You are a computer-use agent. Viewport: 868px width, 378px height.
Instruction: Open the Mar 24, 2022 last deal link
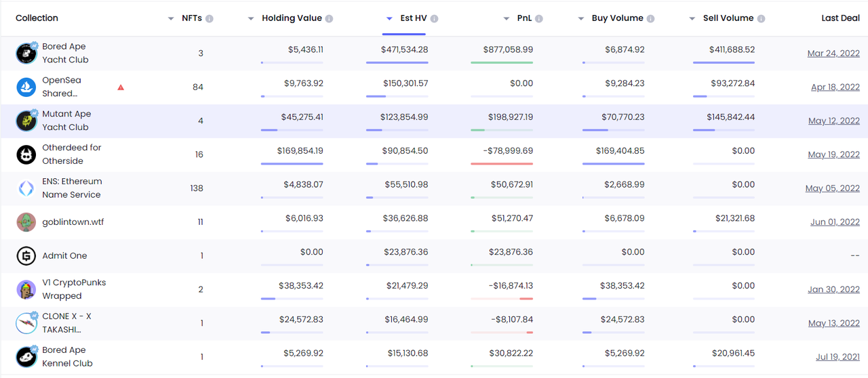(833, 54)
